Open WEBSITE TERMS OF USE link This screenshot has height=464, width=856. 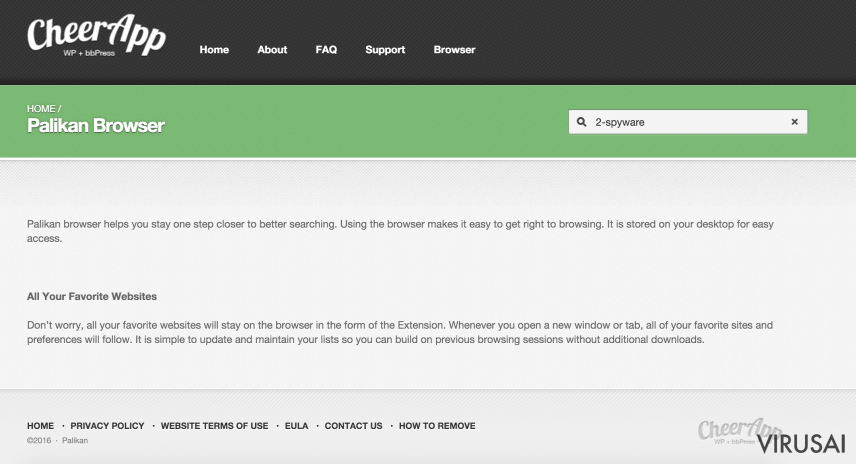point(214,426)
